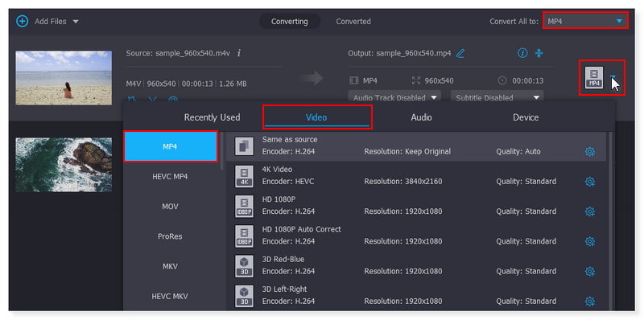Click the Add Files plus icon
The width and height of the screenshot is (644, 320).
(x=23, y=22)
